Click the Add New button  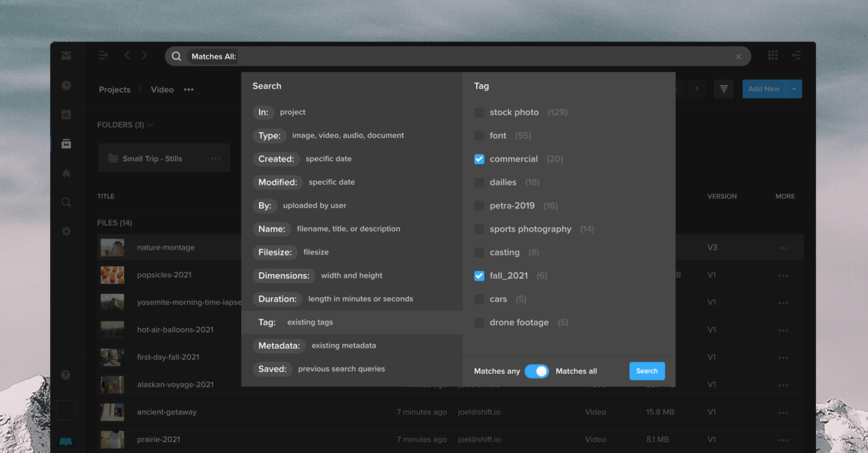click(x=764, y=89)
